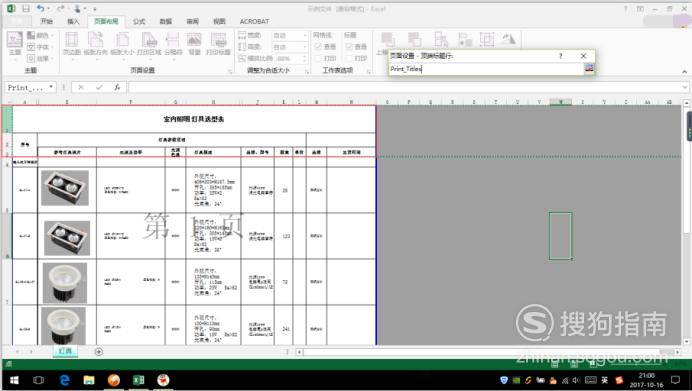Switch to the 视图 View tab
This screenshot has height=391, width=692.
coord(219,21)
